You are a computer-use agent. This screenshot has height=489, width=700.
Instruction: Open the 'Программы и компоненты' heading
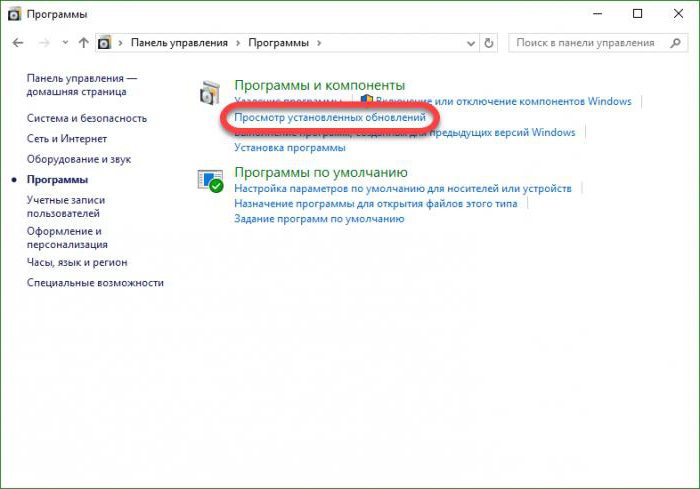click(320, 85)
